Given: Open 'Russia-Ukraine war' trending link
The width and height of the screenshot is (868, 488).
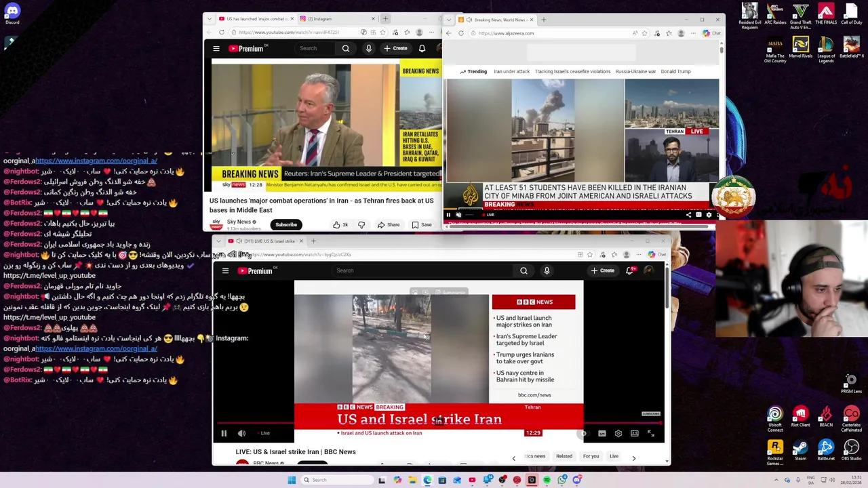Looking at the screenshot, I should pos(635,71).
